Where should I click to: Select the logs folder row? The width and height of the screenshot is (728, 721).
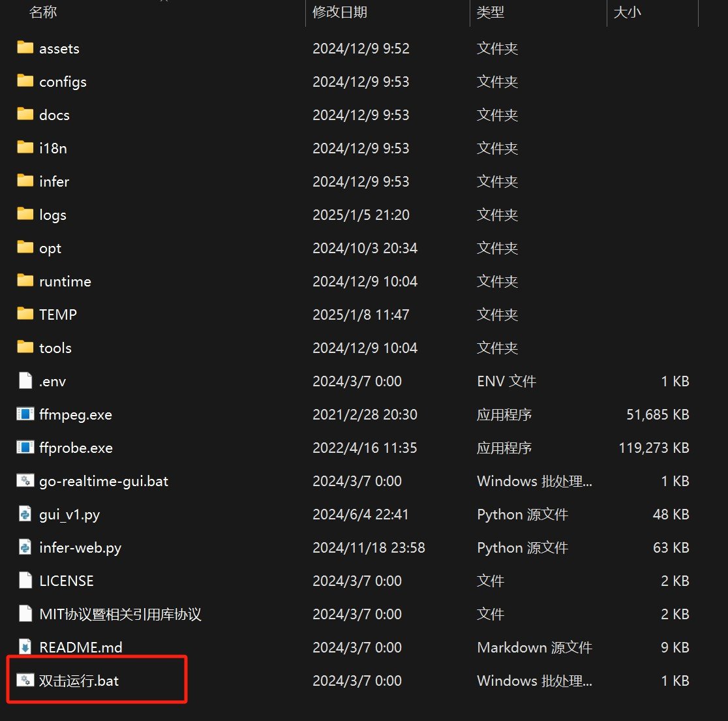point(52,214)
